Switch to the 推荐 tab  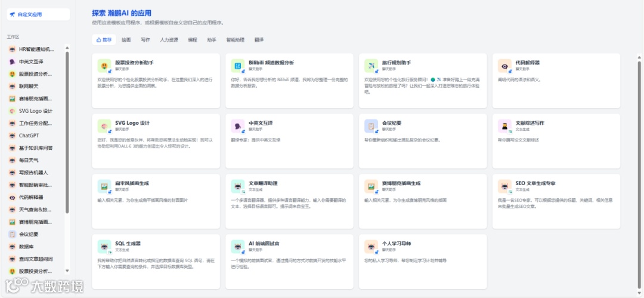click(104, 40)
